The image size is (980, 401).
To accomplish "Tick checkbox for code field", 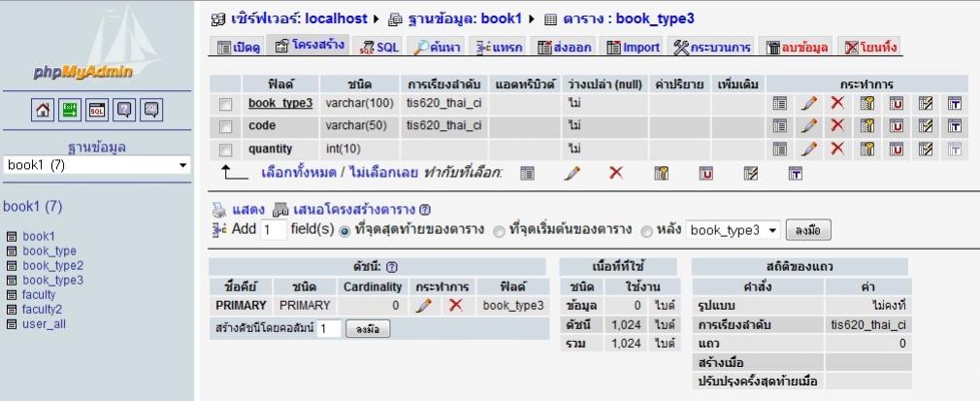I will coord(226,127).
